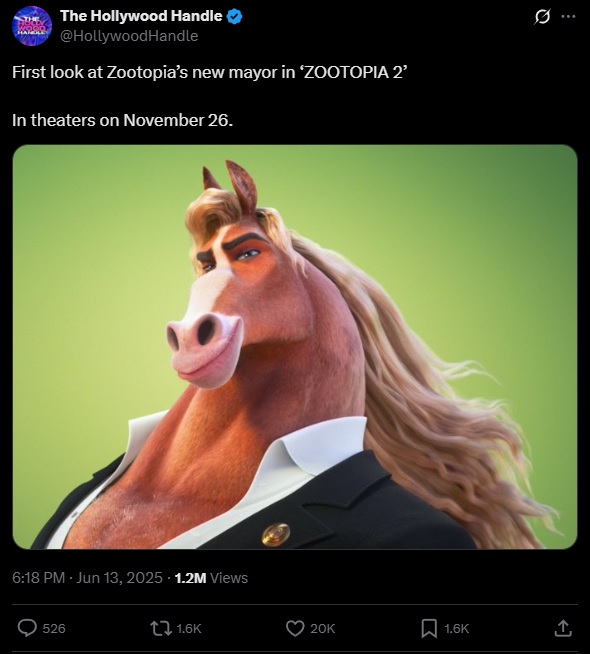
Task: Click the 20K likes count
Action: pyautogui.click(x=322, y=629)
